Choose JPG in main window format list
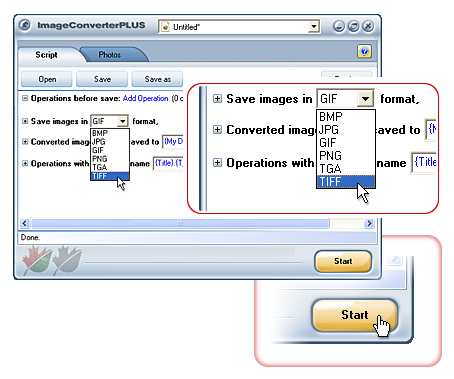The image size is (454, 379). 110,142
